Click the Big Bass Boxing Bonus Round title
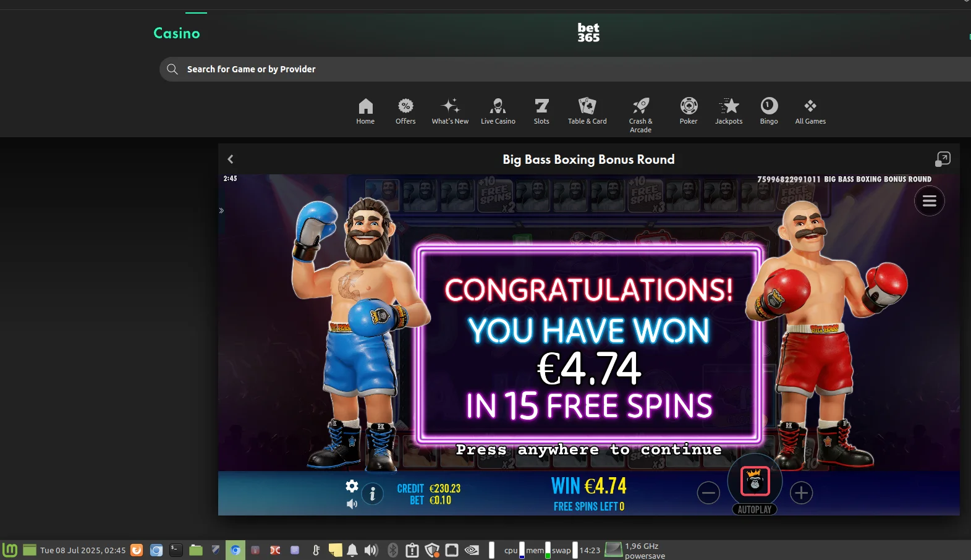The height and width of the screenshot is (560, 971). click(x=588, y=159)
